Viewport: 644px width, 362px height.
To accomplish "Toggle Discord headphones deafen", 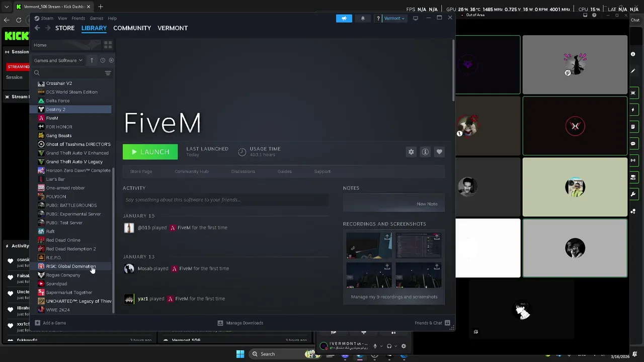I will click(x=389, y=346).
